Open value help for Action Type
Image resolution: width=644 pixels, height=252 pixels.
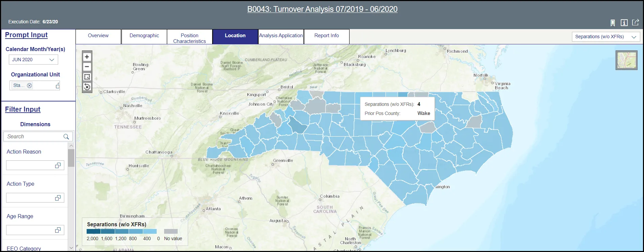coord(58,198)
